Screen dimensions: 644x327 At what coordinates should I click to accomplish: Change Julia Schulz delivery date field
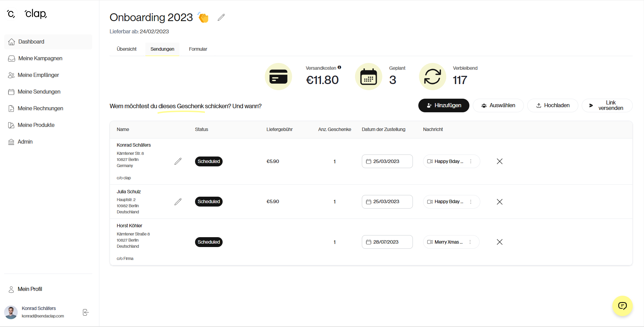[387, 202]
